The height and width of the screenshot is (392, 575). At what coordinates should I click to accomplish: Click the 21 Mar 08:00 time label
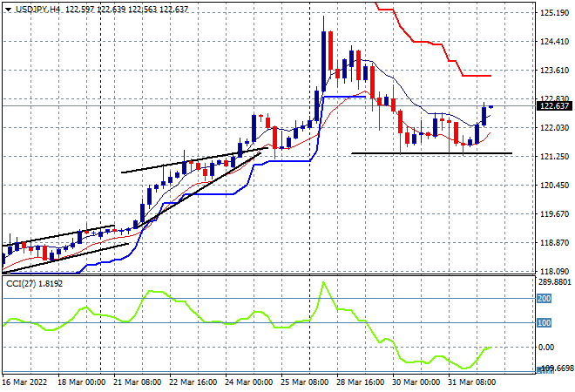(x=137, y=382)
